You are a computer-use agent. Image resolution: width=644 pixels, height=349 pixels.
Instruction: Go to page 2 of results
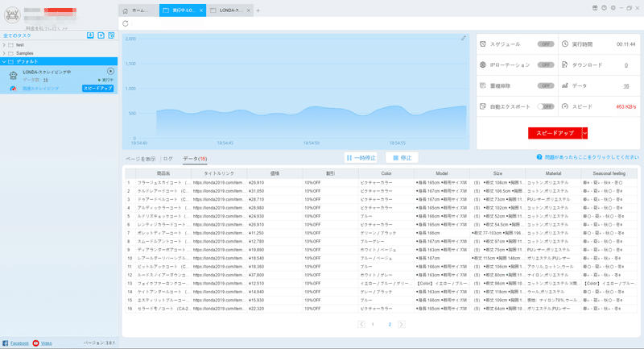tap(390, 324)
